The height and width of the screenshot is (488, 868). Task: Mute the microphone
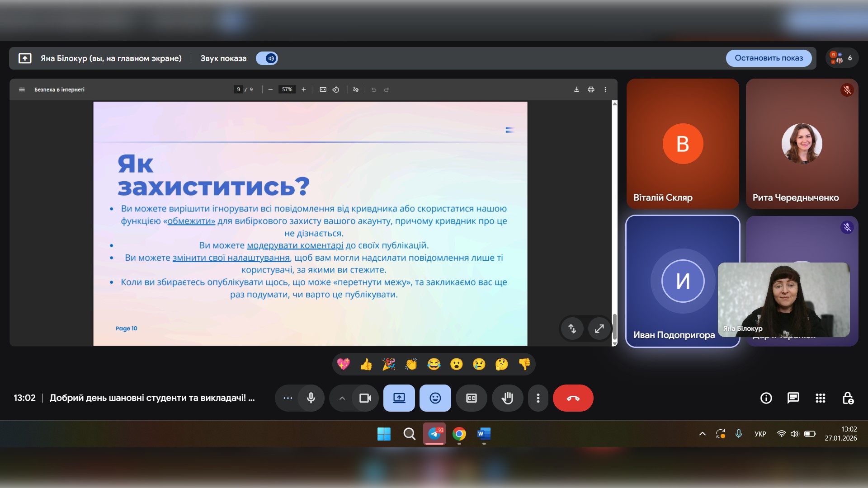pyautogui.click(x=311, y=398)
